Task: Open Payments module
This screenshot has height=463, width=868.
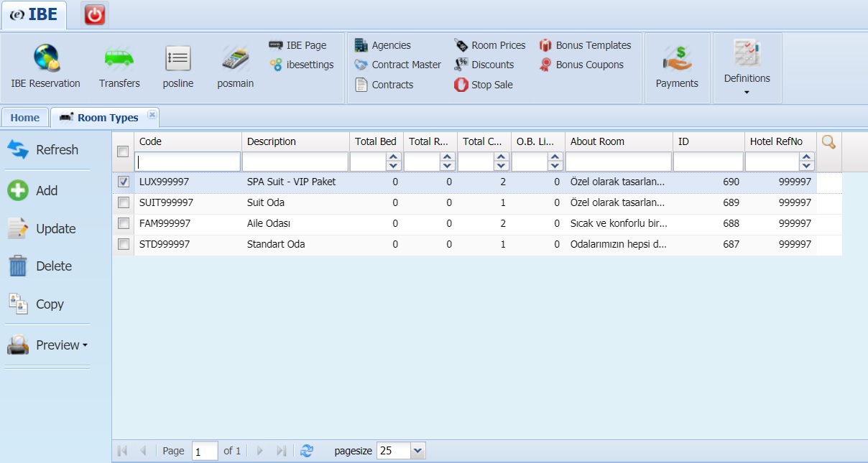Action: 677,67
